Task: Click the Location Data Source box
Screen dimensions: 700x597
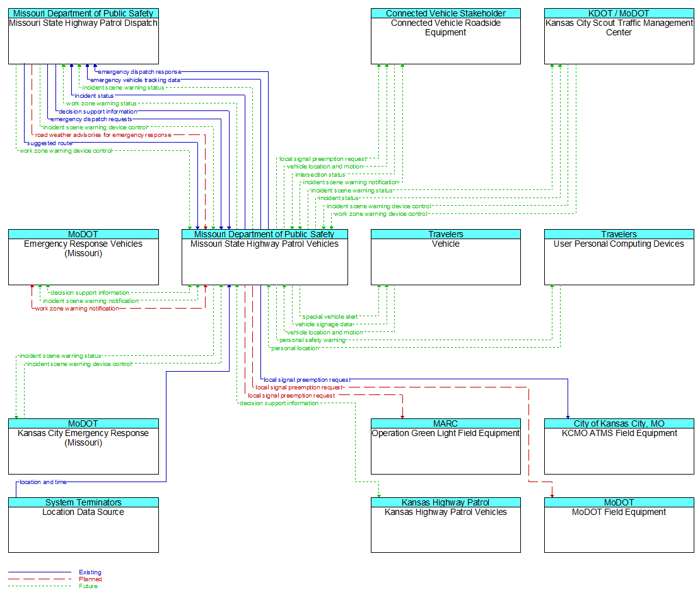Action: point(83,525)
